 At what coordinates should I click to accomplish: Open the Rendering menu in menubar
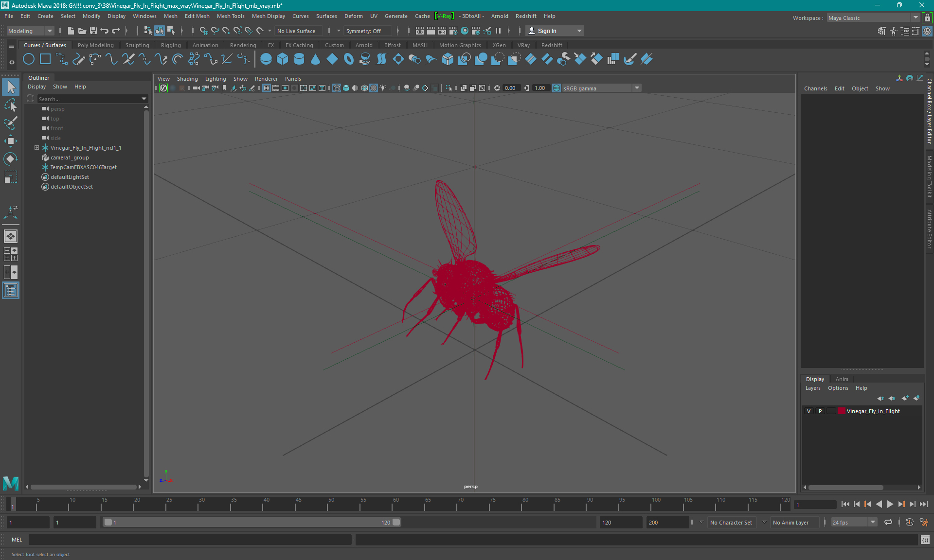pyautogui.click(x=243, y=45)
